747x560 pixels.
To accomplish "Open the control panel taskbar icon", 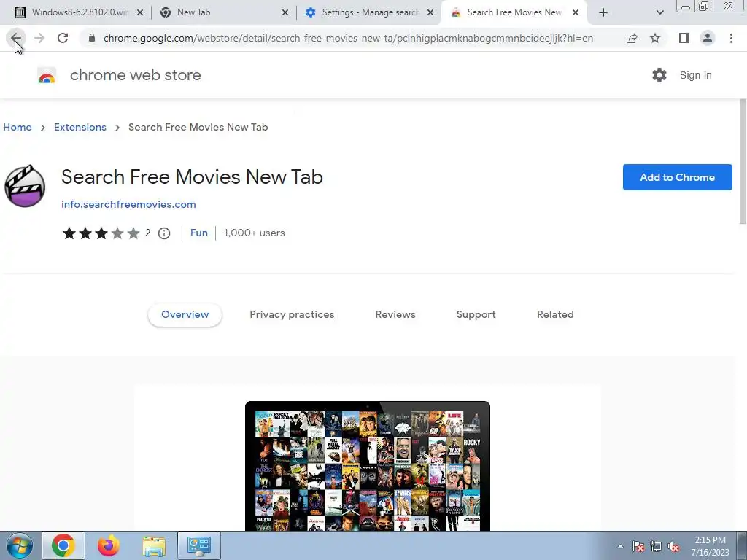I will point(199,545).
